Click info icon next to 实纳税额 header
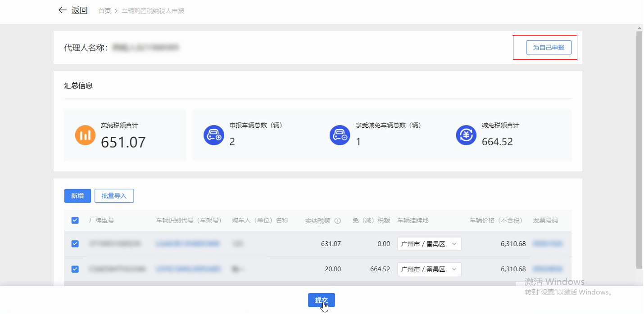This screenshot has height=314, width=644. point(337,221)
